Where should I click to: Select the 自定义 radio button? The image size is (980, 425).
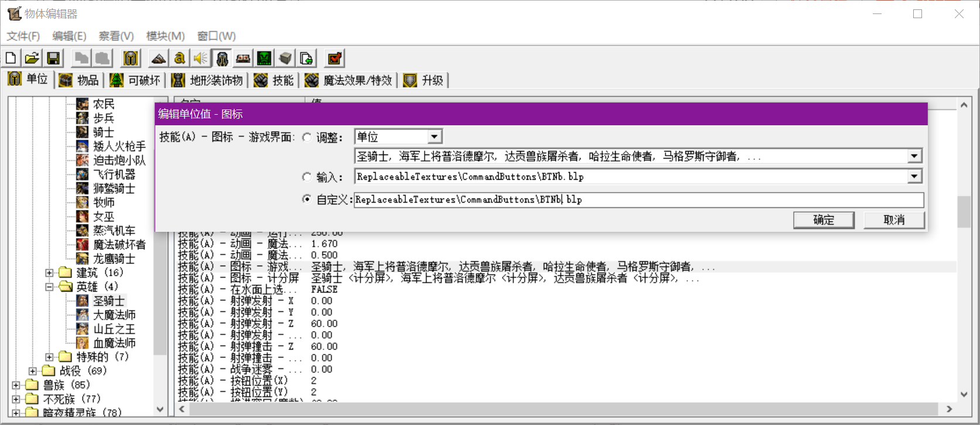307,200
